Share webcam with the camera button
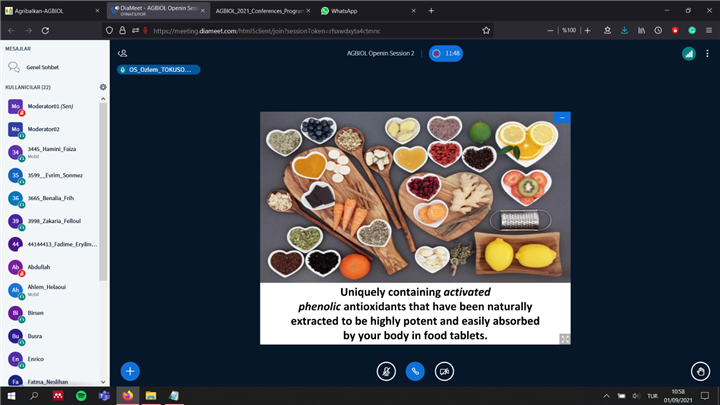Viewport: 720px width, 405px height. click(x=444, y=371)
